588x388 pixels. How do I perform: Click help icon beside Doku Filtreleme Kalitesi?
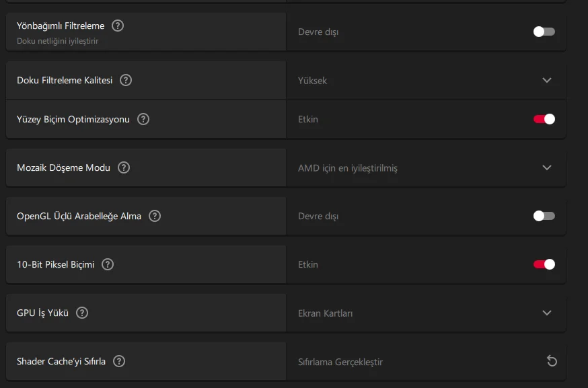tap(126, 80)
